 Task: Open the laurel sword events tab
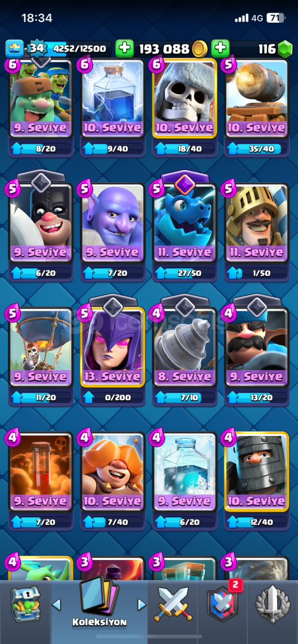pos(273,605)
